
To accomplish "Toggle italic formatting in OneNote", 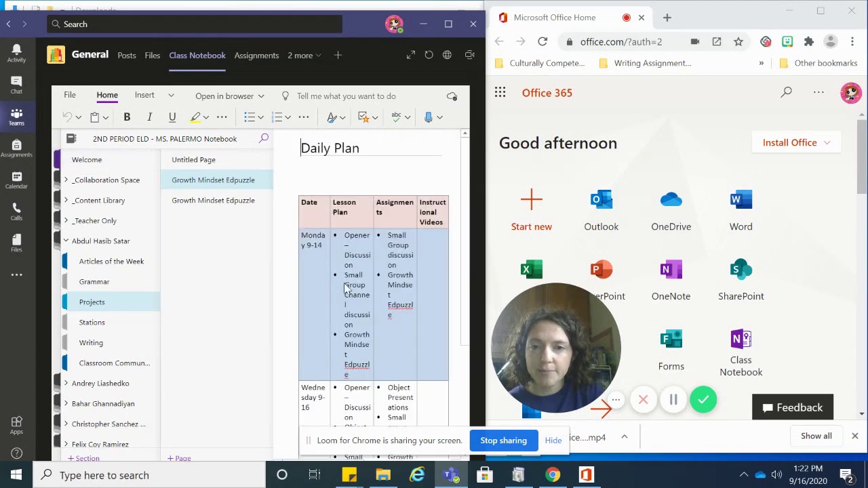I will click(149, 117).
